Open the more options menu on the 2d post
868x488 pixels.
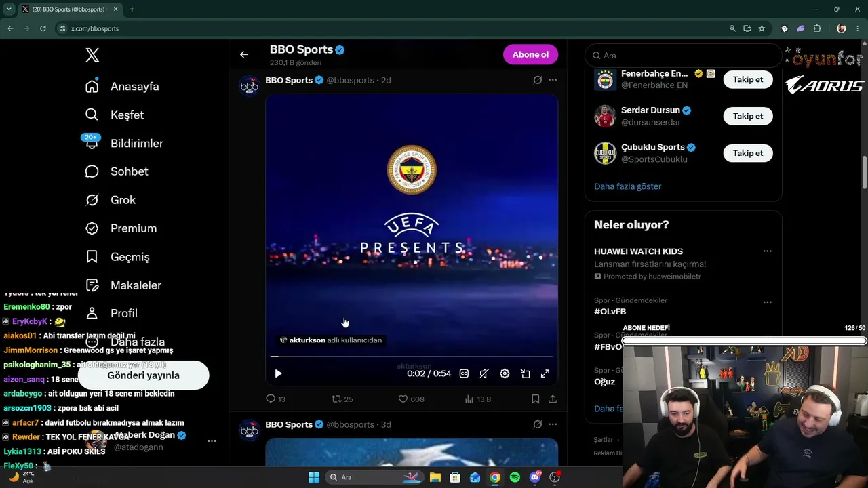(x=553, y=80)
